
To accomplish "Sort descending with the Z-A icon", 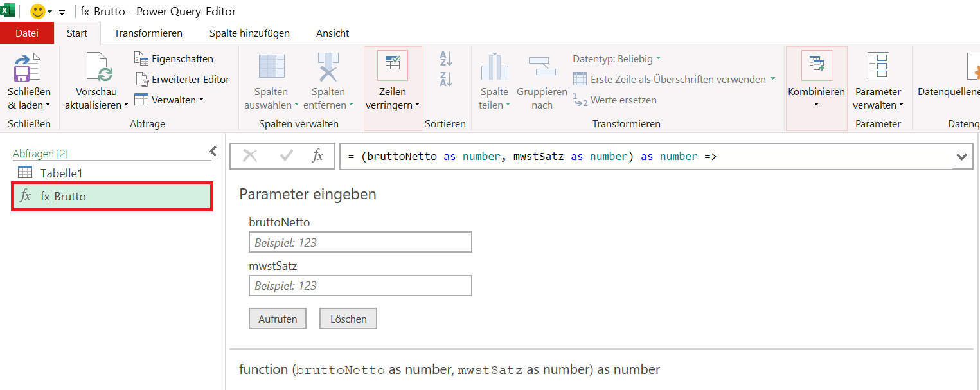I will click(x=446, y=79).
